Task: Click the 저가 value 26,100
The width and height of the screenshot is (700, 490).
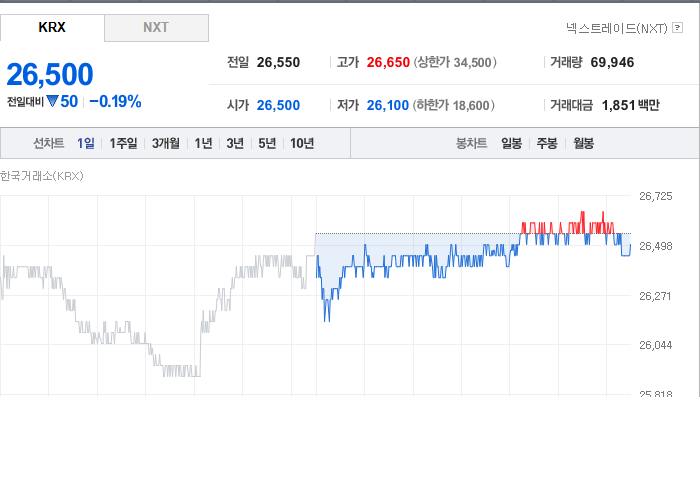Action: tap(388, 105)
